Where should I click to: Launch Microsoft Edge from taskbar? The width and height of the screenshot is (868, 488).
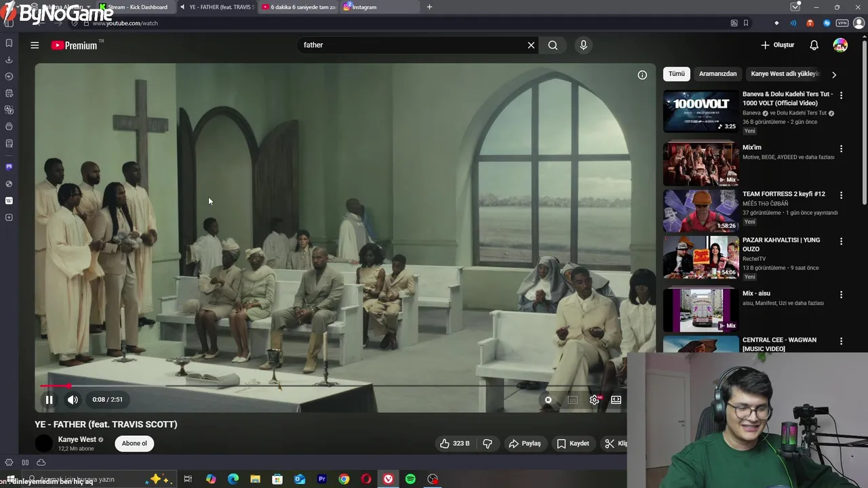point(233,479)
